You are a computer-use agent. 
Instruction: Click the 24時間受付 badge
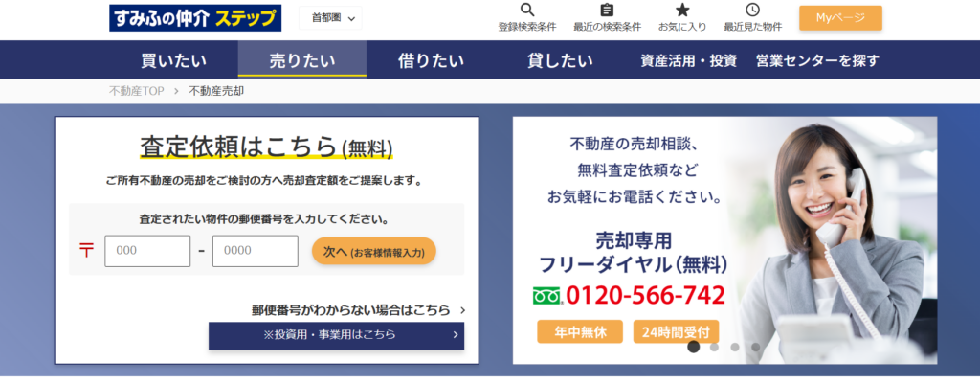click(676, 332)
